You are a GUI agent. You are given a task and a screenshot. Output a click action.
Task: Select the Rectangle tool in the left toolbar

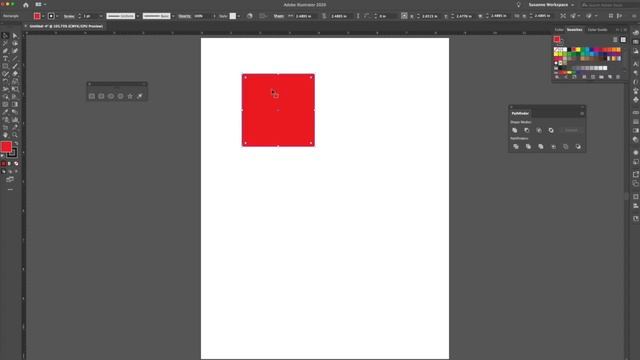[x=5, y=66]
